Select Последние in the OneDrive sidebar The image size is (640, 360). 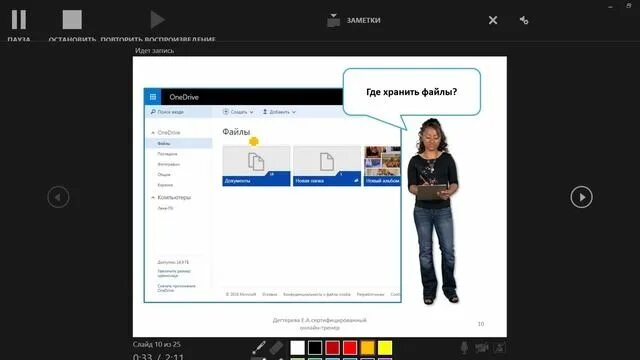(167, 154)
